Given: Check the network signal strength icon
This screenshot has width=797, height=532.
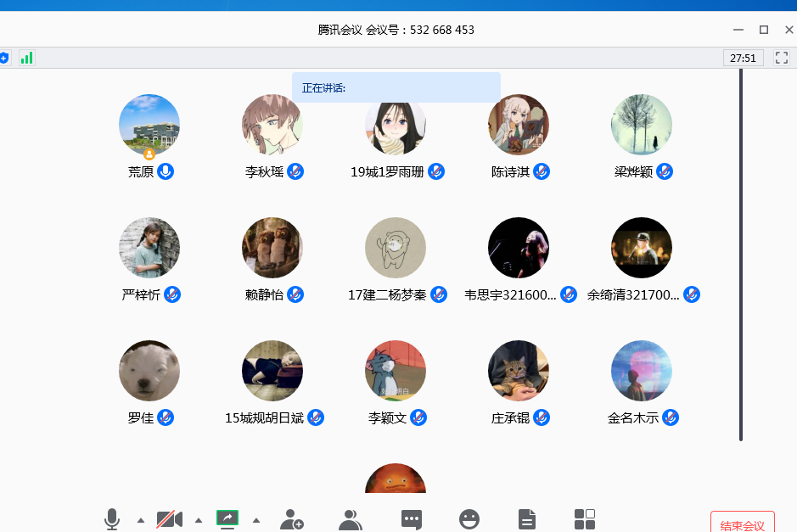Looking at the screenshot, I should (26, 58).
